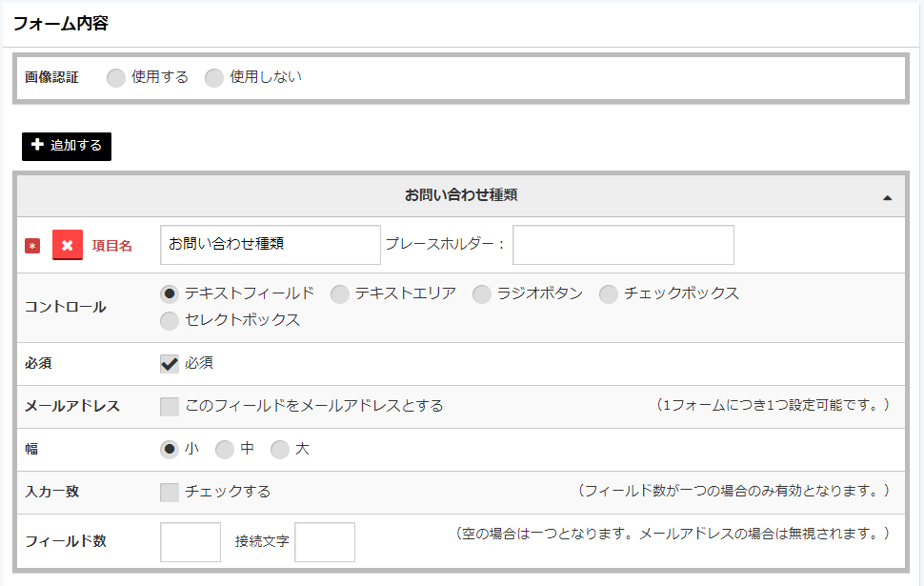924x586 pixels.
Task: Click the red asterisk required marker icon
Action: tap(32, 246)
